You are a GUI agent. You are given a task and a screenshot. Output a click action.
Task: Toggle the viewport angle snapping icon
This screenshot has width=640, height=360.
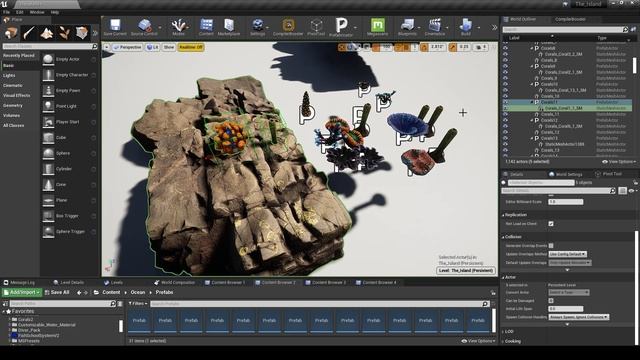tap(424, 47)
